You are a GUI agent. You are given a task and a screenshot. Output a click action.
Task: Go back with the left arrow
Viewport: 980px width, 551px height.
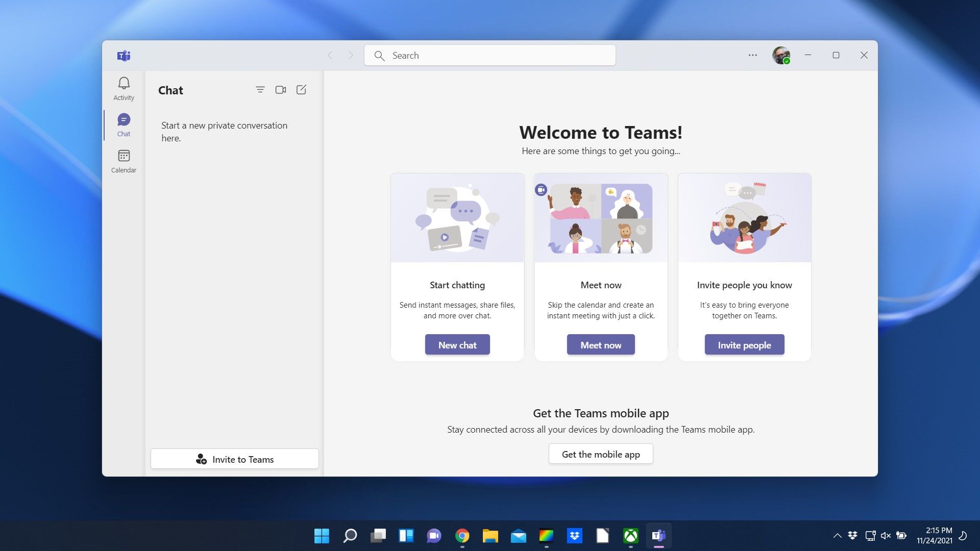click(x=330, y=55)
